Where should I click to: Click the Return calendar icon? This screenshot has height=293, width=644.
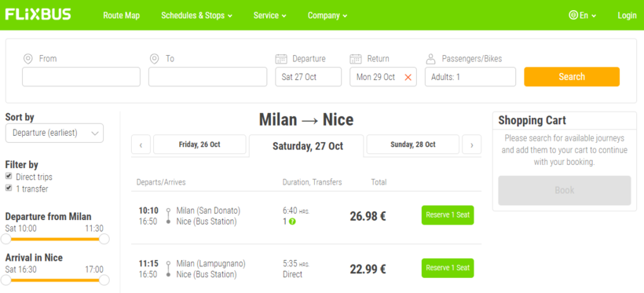coord(356,59)
